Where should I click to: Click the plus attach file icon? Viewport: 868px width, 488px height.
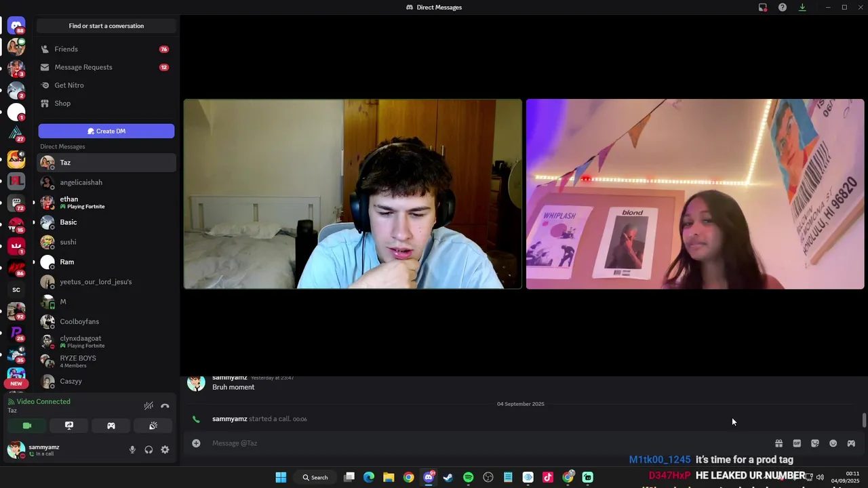pyautogui.click(x=196, y=443)
